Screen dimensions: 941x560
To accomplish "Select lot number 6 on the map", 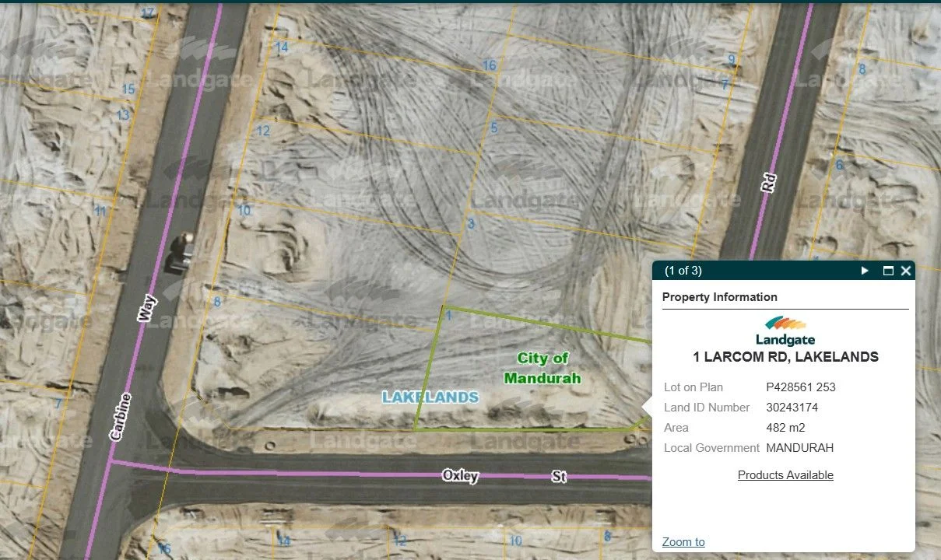I will (839, 165).
